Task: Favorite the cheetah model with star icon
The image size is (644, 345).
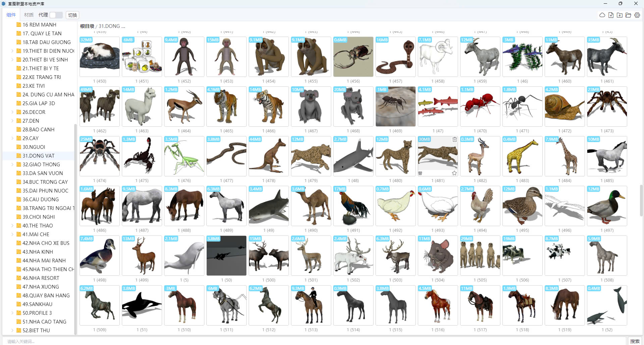Action: coord(454,173)
